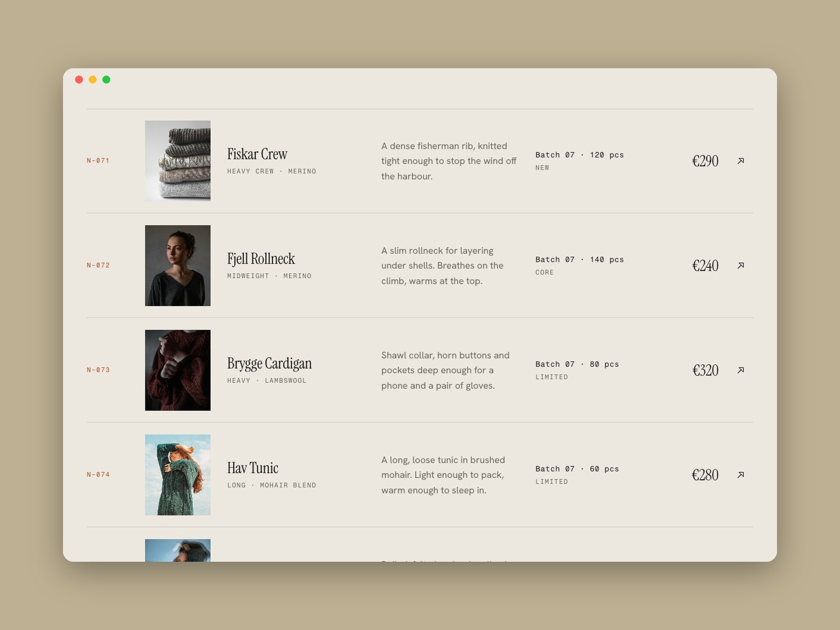View the Hav Tunic product photo
840x630 pixels.
click(x=178, y=475)
